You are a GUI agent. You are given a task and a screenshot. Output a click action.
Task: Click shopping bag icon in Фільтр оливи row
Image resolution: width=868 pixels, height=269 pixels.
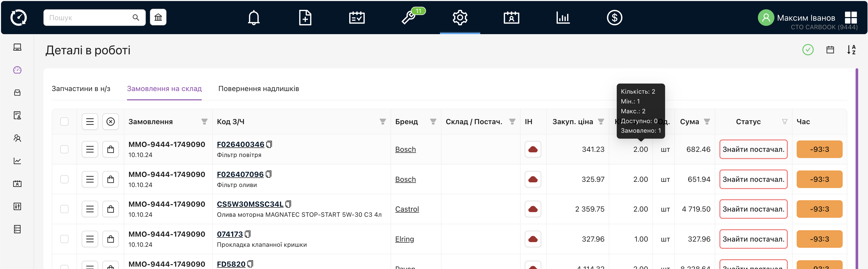(x=111, y=179)
